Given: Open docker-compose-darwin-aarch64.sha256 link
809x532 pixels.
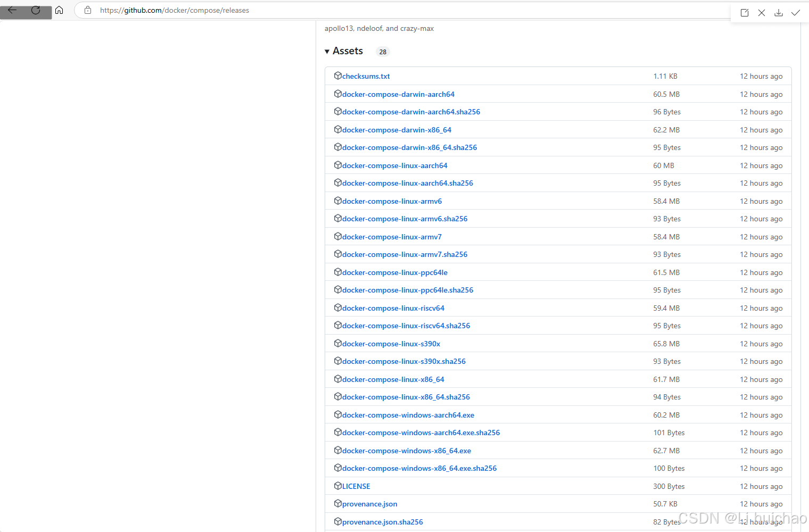Looking at the screenshot, I should 411,112.
